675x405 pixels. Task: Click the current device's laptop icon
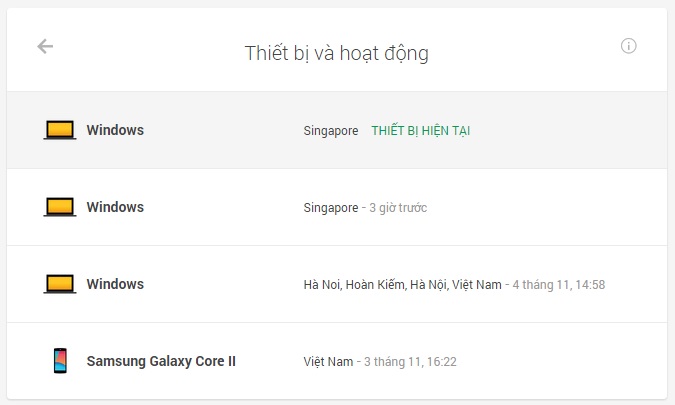(x=60, y=130)
